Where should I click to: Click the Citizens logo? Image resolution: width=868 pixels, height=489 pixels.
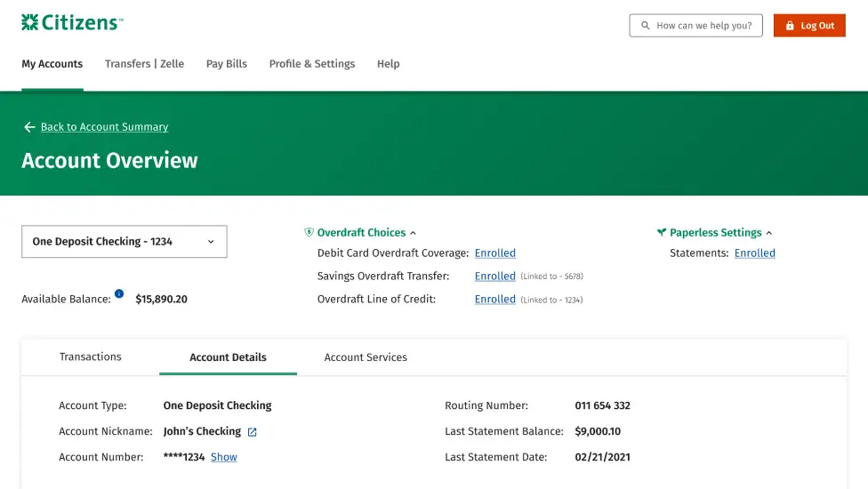pyautogui.click(x=72, y=23)
